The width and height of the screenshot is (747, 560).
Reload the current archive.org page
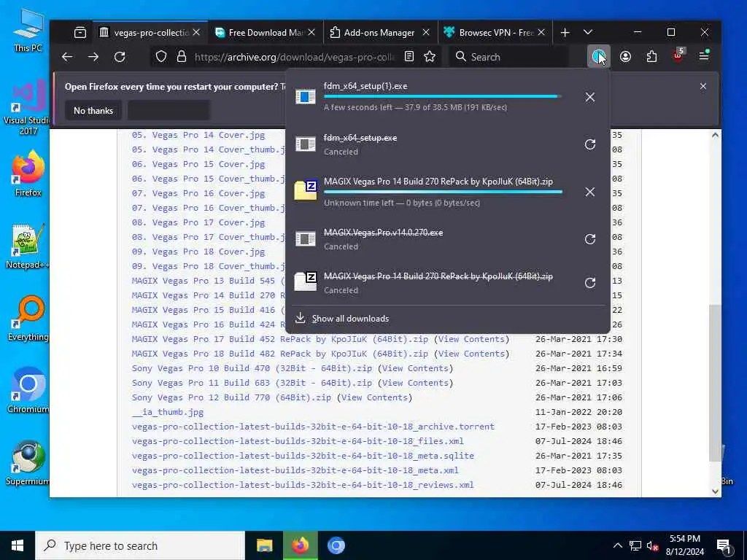click(120, 57)
